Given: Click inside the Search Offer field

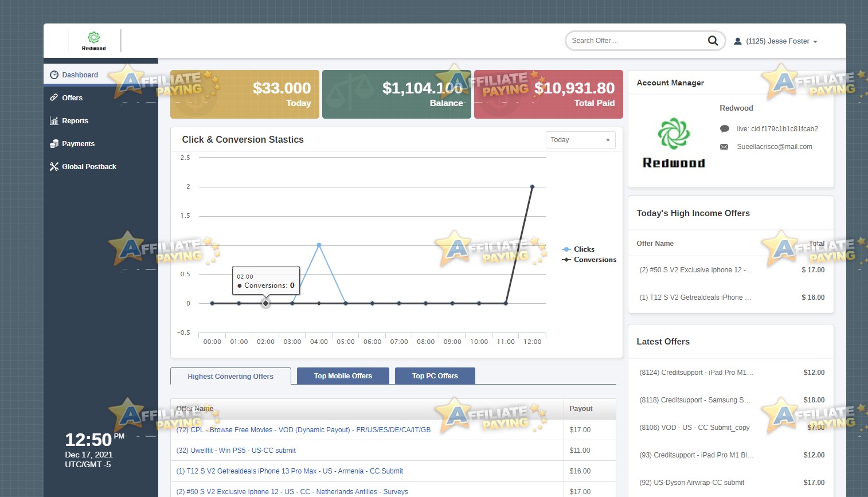Looking at the screenshot, I should pos(636,41).
